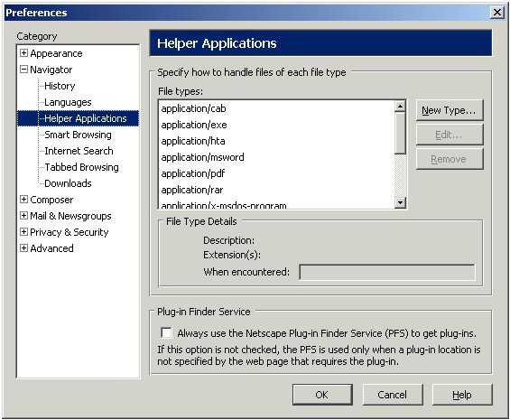The image size is (510, 420).
Task: Select application/msword file type
Action: 276,157
